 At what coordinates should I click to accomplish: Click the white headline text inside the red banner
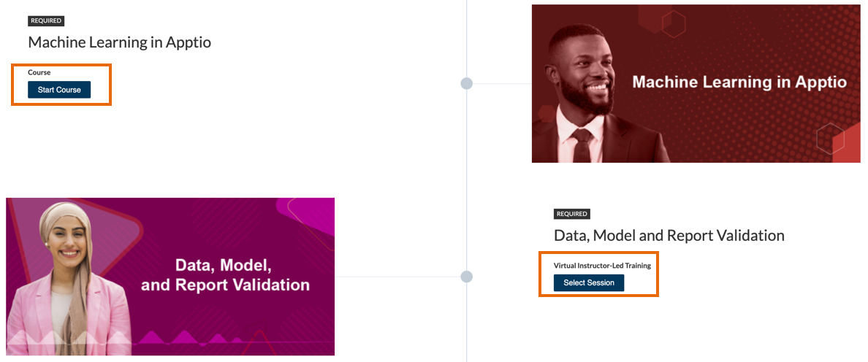coord(739,82)
